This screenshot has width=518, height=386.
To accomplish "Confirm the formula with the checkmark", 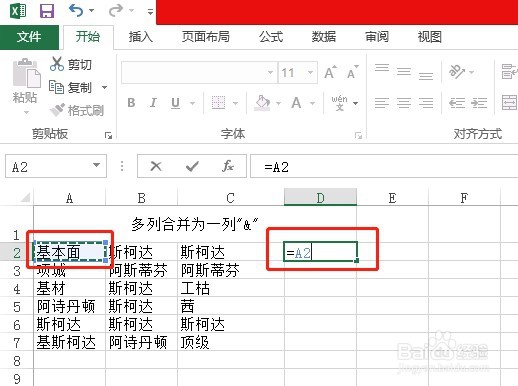I will pyautogui.click(x=192, y=166).
